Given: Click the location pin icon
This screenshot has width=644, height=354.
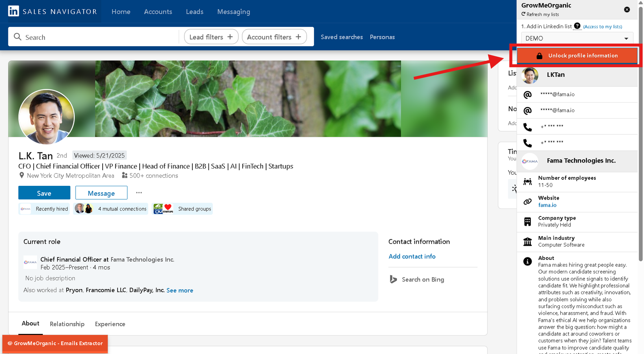Looking at the screenshot, I should 22,175.
